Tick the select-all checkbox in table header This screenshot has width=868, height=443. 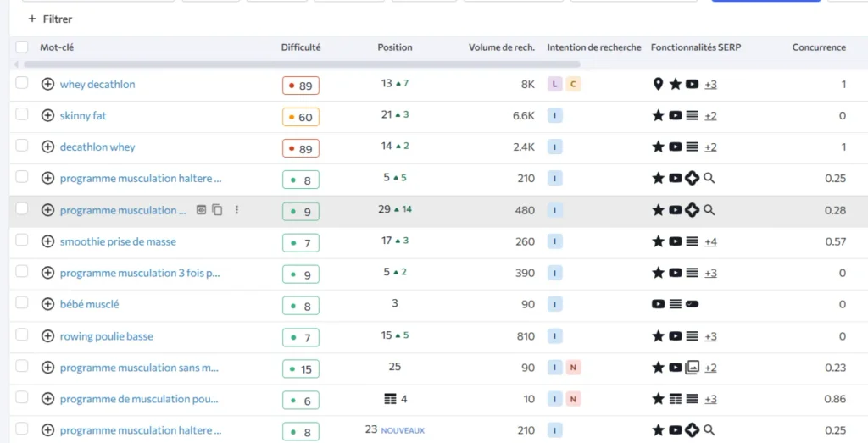21,47
